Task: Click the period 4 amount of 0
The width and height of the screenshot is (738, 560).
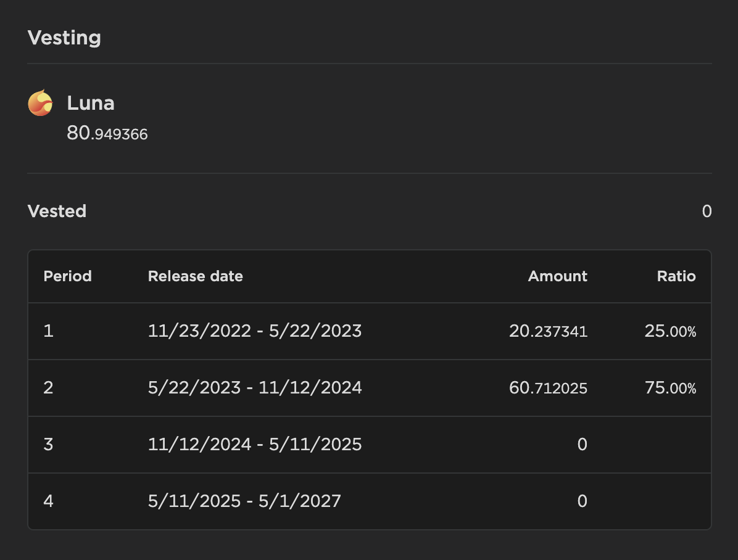Action: pyautogui.click(x=582, y=501)
